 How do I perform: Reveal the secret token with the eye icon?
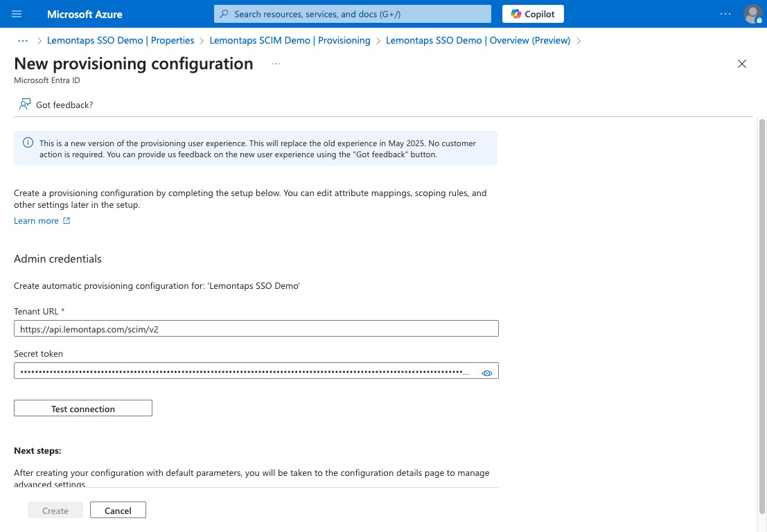click(x=486, y=373)
